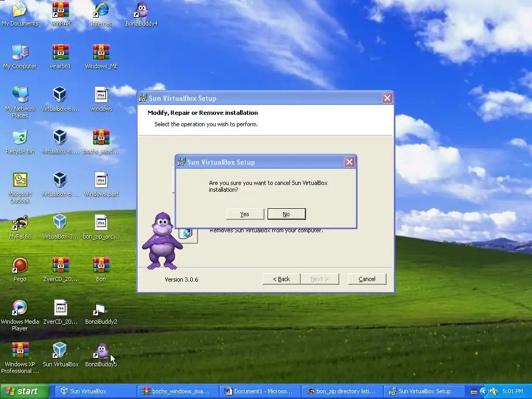
Task: Select the Recycle Bin icon
Action: pos(20,142)
